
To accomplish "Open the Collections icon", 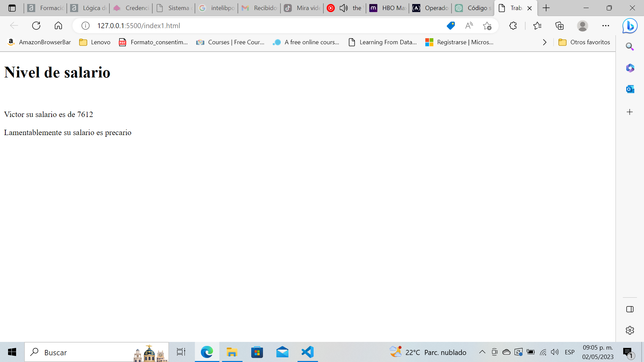I will tap(559, 26).
